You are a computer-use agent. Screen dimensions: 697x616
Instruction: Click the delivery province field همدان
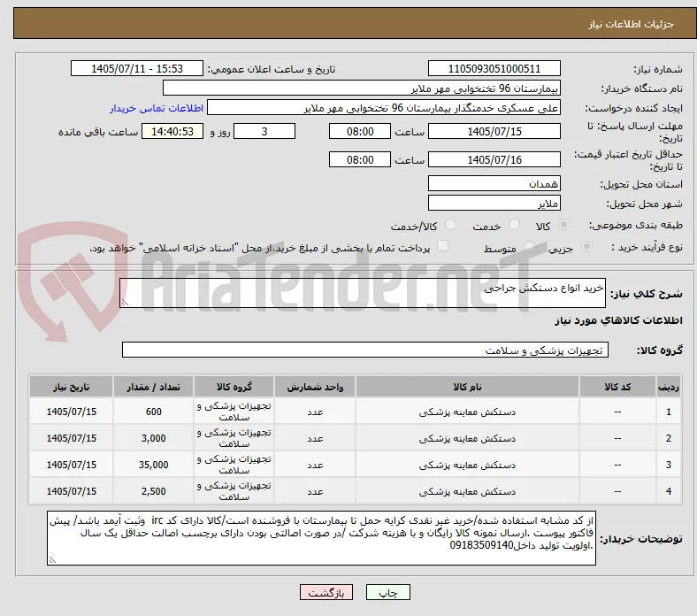click(x=494, y=183)
